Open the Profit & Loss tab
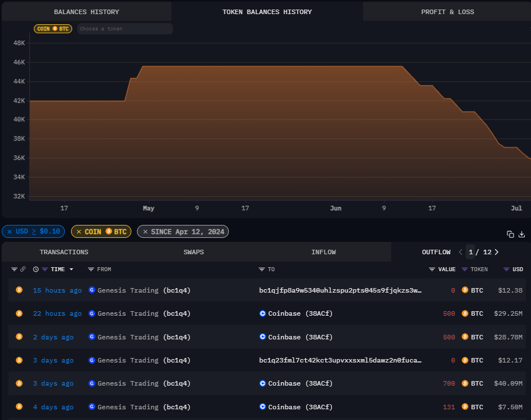Viewport: 531px width, 420px height. point(447,12)
